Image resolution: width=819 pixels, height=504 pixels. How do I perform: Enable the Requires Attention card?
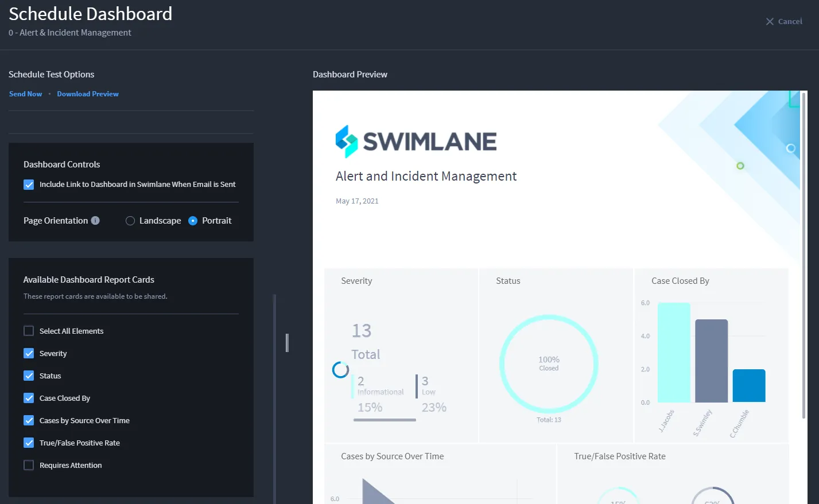[x=29, y=465]
